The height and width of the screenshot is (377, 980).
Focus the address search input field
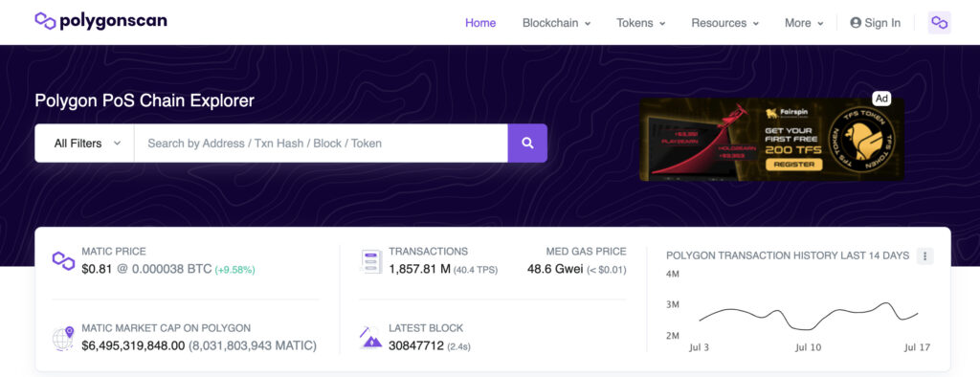click(x=321, y=144)
